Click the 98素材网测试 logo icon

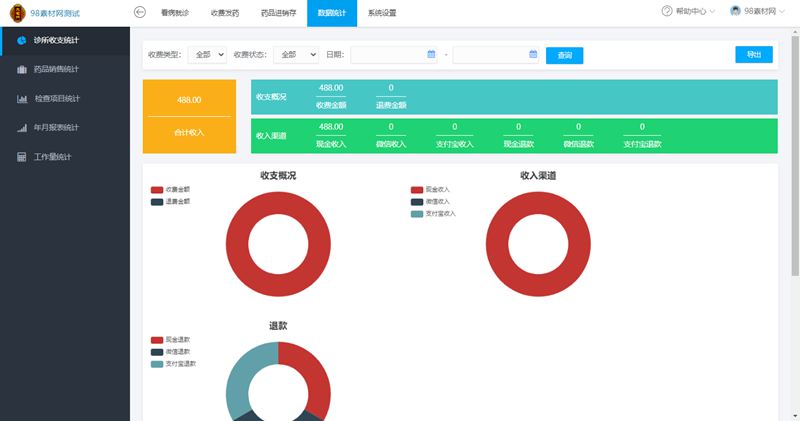pos(17,13)
